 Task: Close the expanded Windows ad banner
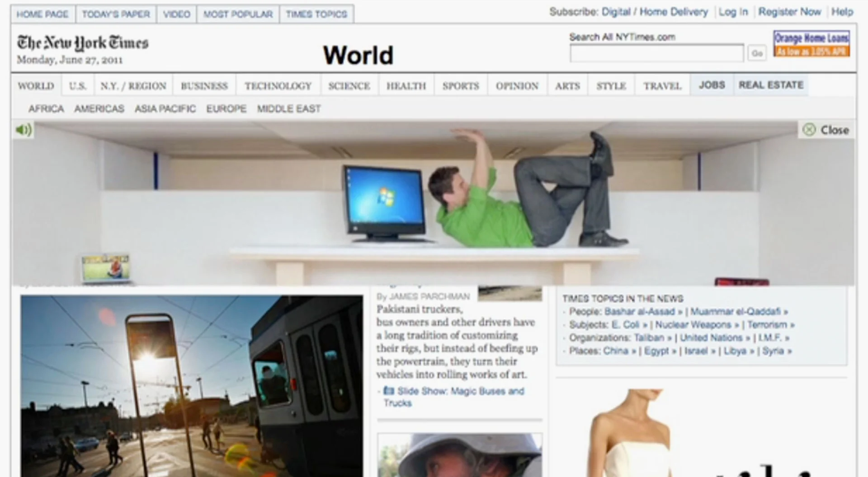coord(826,130)
